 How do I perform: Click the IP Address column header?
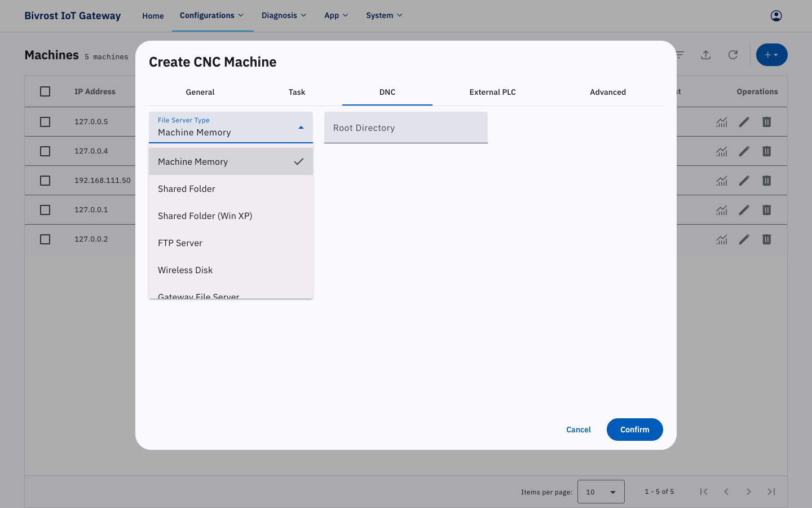pos(95,91)
